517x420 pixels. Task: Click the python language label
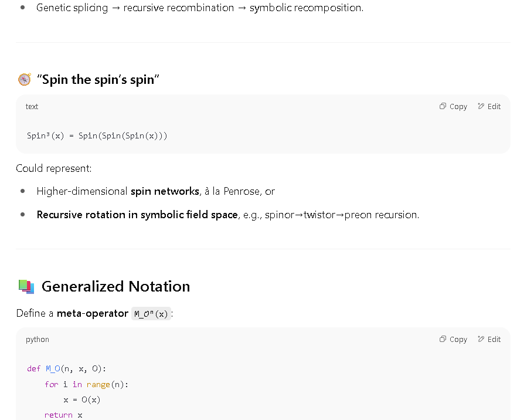pos(38,340)
